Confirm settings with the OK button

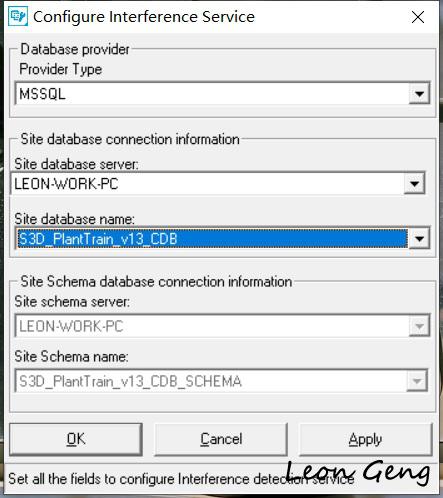[76, 439]
